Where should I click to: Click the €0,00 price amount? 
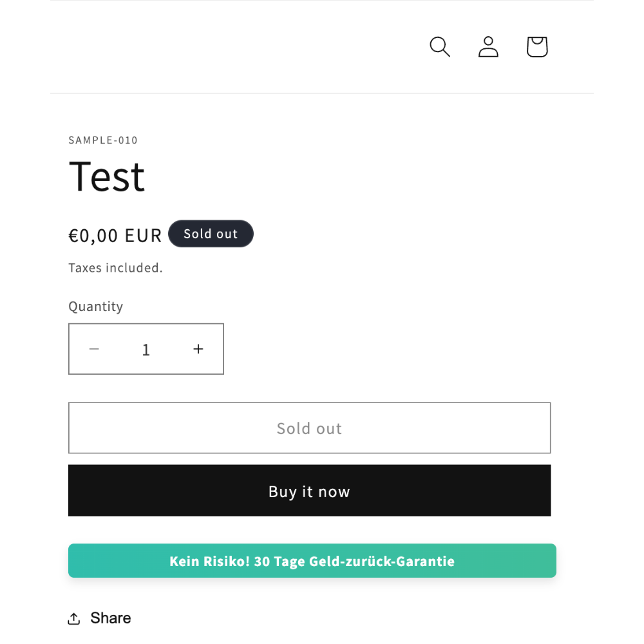point(93,236)
